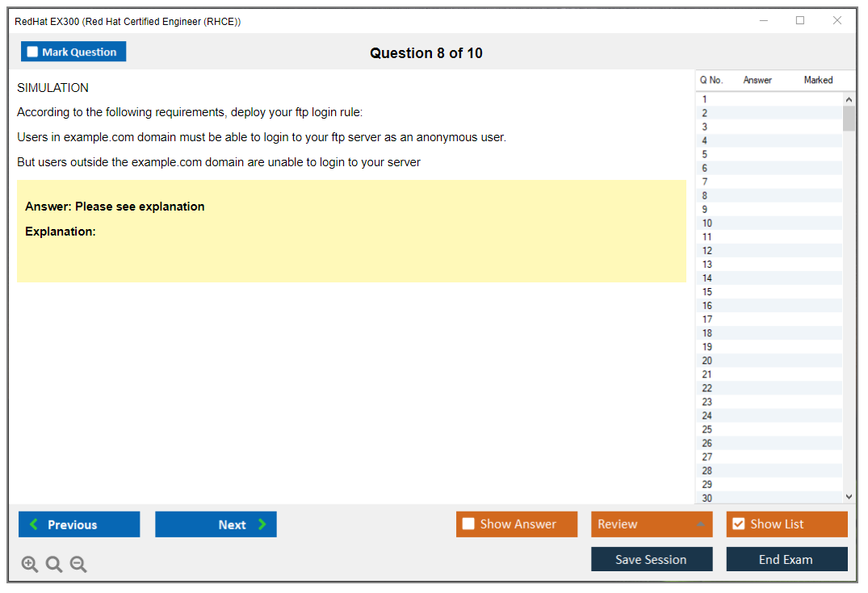Check the Mark Question checkbox
868x593 pixels.
32,52
